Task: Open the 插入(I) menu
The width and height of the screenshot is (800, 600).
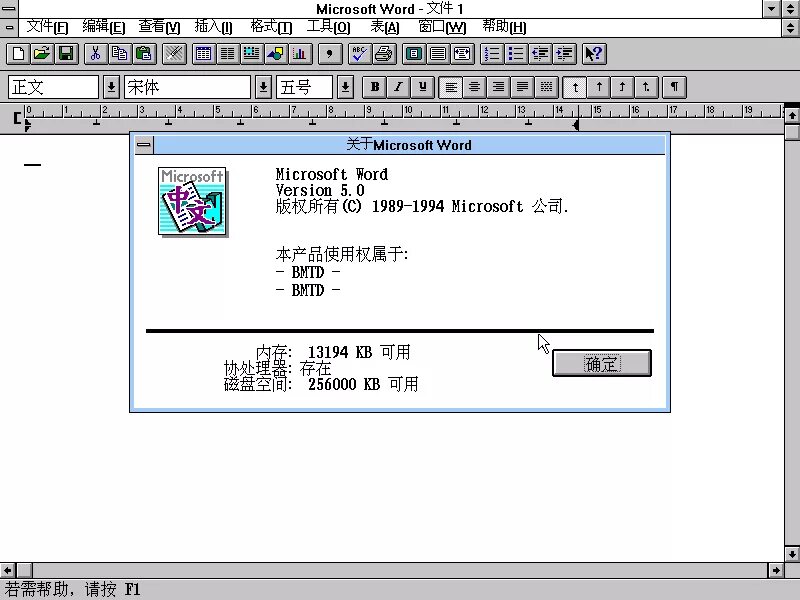Action: [x=213, y=27]
